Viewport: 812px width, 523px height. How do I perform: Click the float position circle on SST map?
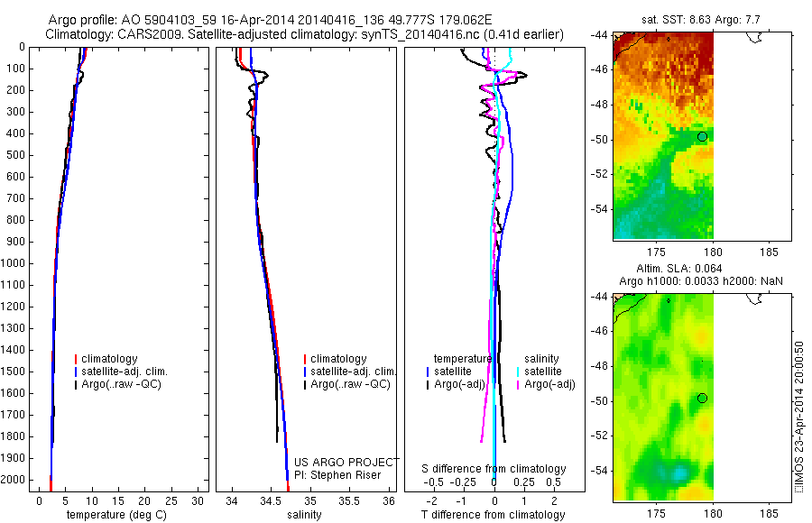pos(702,137)
